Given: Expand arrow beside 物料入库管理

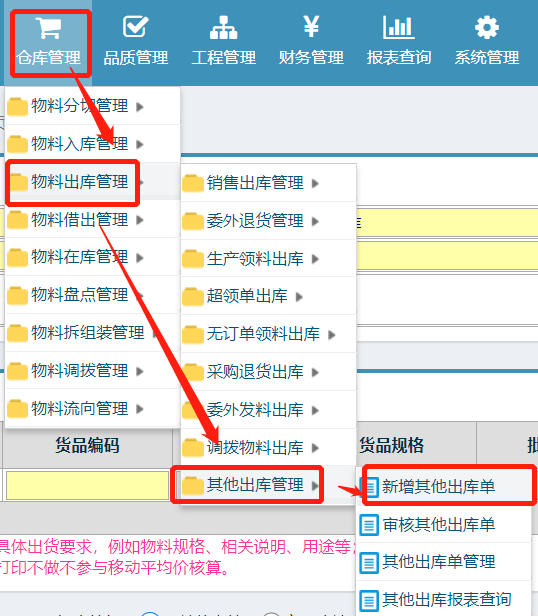Looking at the screenshot, I should click(140, 145).
